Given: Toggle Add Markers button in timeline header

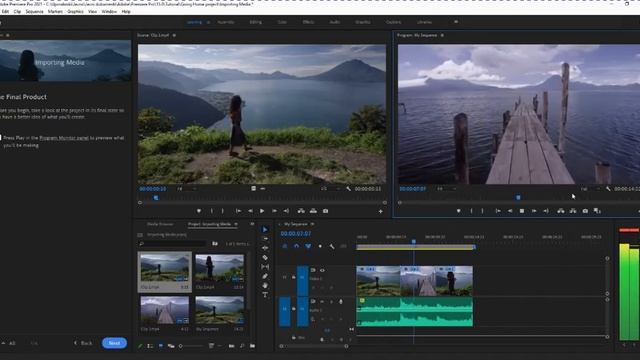Looking at the screenshot, I should click(320, 246).
